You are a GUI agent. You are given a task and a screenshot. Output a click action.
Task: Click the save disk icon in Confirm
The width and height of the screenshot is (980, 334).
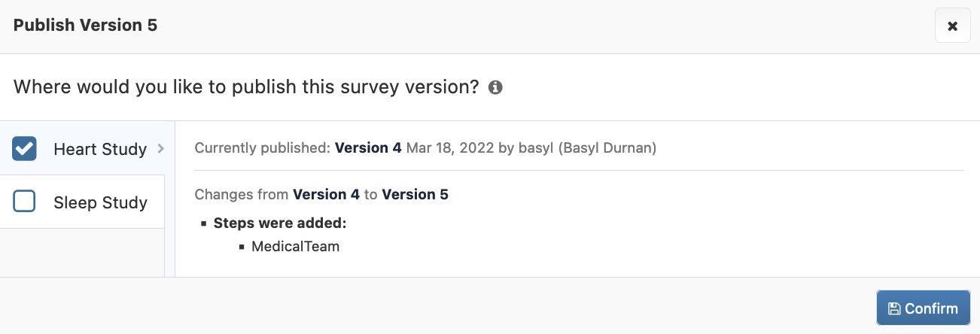(x=894, y=308)
